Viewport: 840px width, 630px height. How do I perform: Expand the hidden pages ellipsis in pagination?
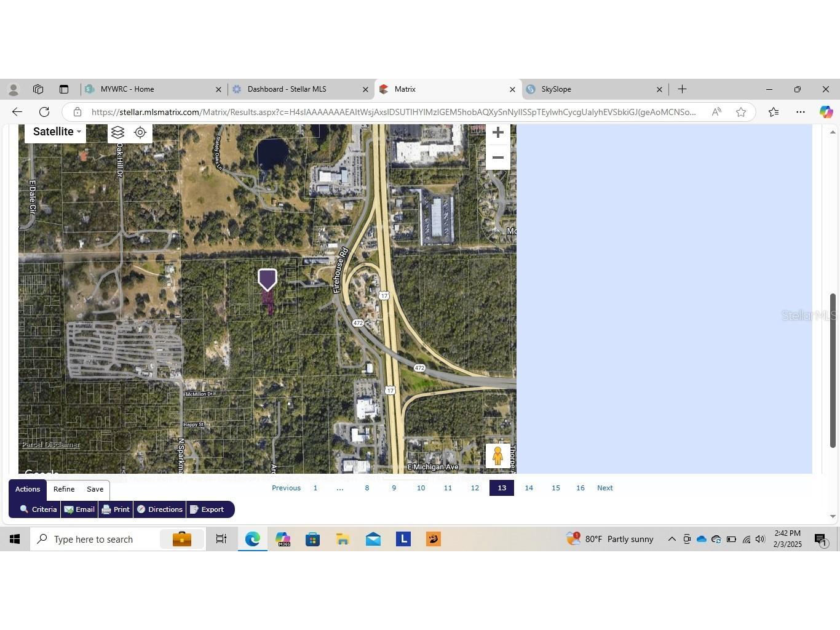[340, 488]
